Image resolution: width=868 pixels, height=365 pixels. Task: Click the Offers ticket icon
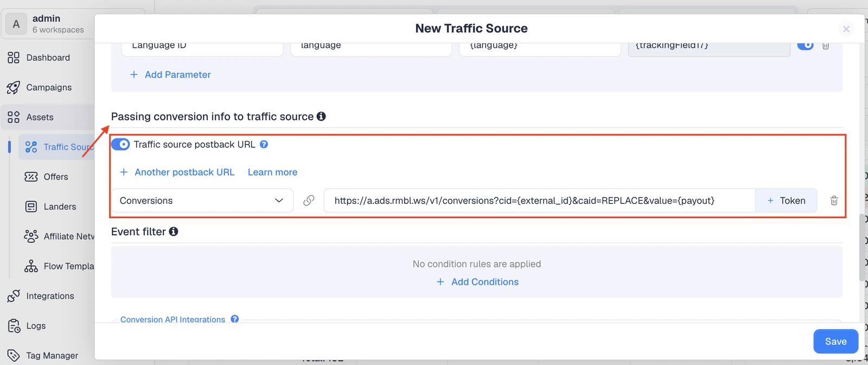tap(31, 177)
